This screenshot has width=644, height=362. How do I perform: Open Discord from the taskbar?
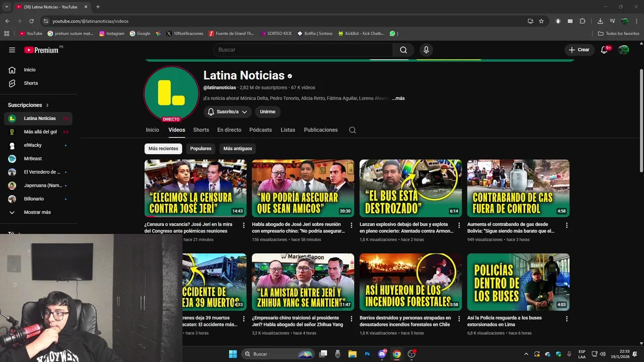coord(382,354)
